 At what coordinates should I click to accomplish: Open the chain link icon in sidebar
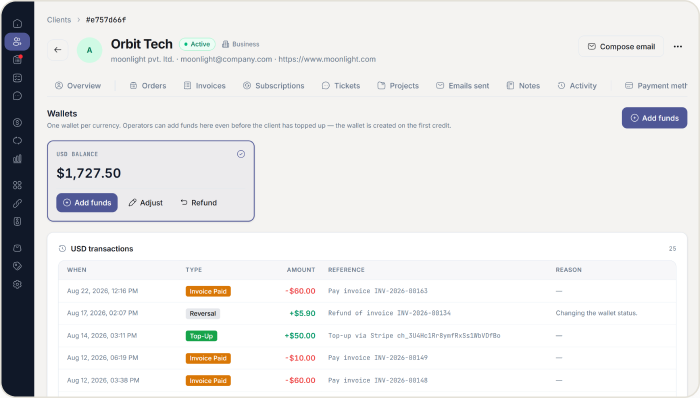(17, 203)
